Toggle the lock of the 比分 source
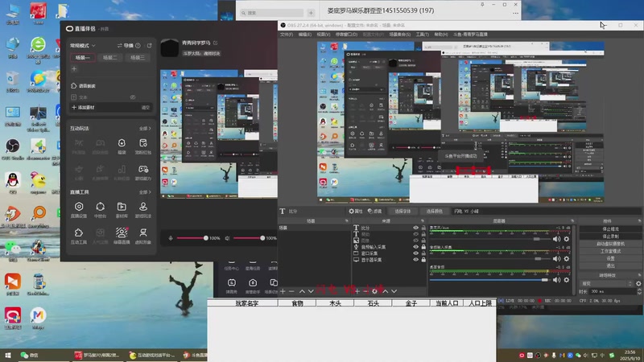 click(x=423, y=228)
